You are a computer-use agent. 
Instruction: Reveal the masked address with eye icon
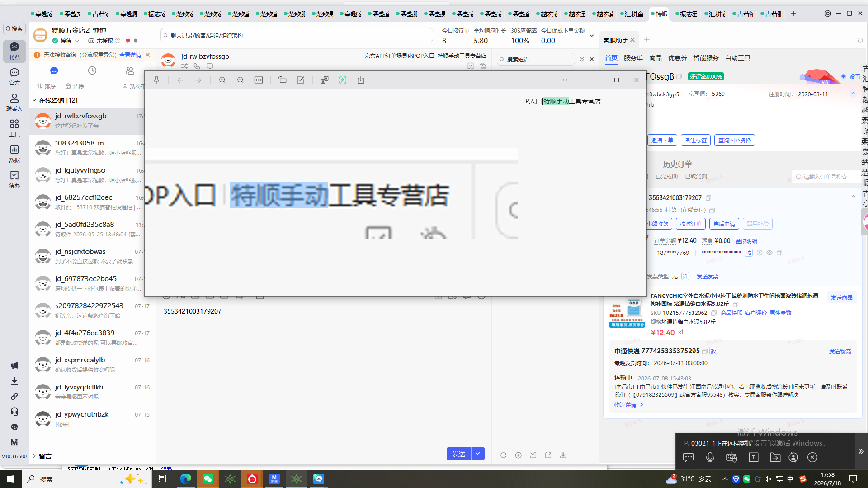click(769, 253)
